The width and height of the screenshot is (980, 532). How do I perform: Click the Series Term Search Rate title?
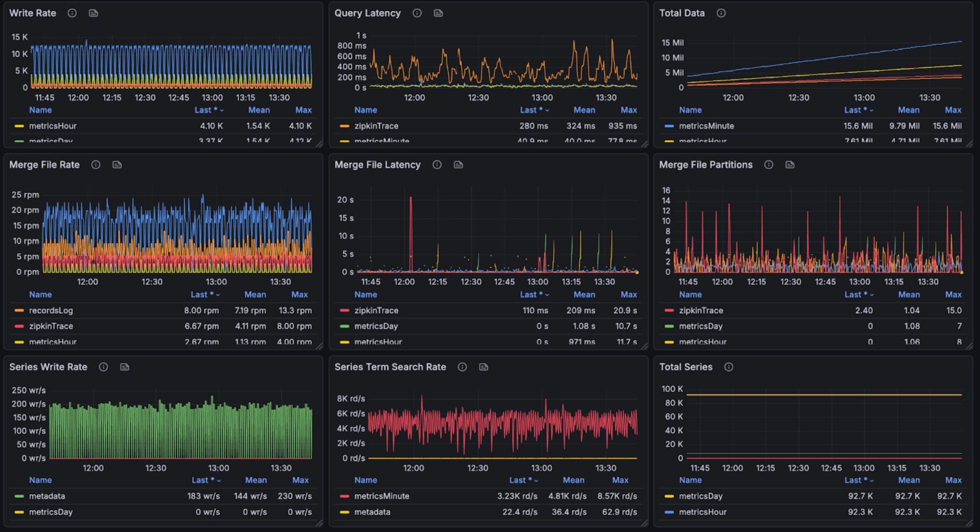390,367
